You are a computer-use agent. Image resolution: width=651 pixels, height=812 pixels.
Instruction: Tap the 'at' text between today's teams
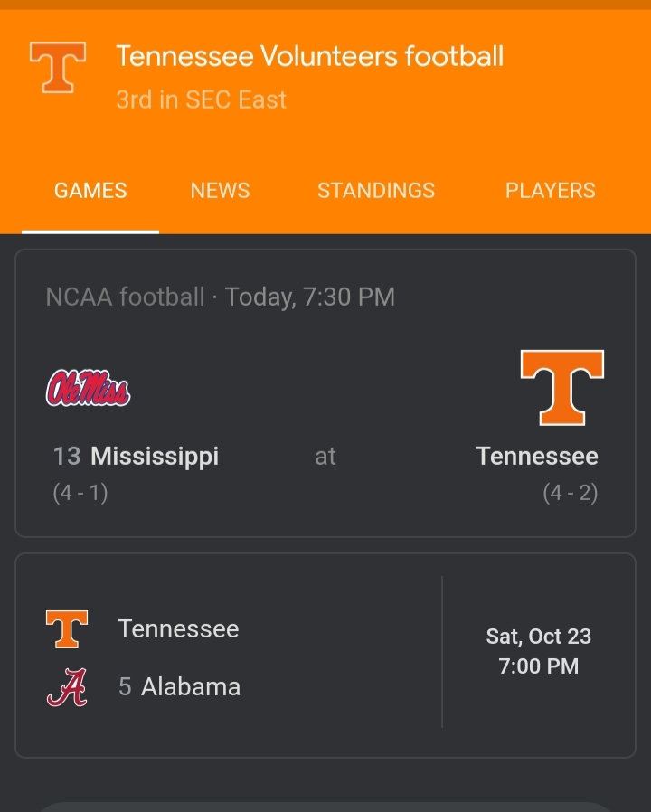pyautogui.click(x=325, y=457)
